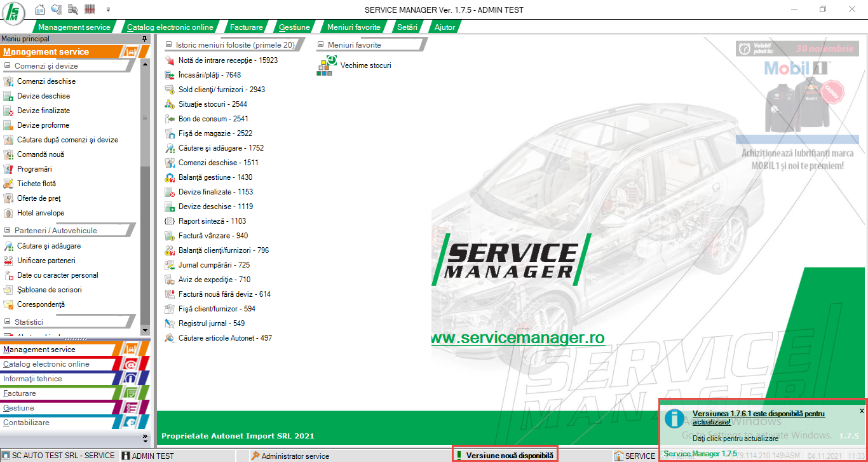This screenshot has width=868, height=462.
Task: Open Șabloane de scrisori in sidebar
Action: 49,290
